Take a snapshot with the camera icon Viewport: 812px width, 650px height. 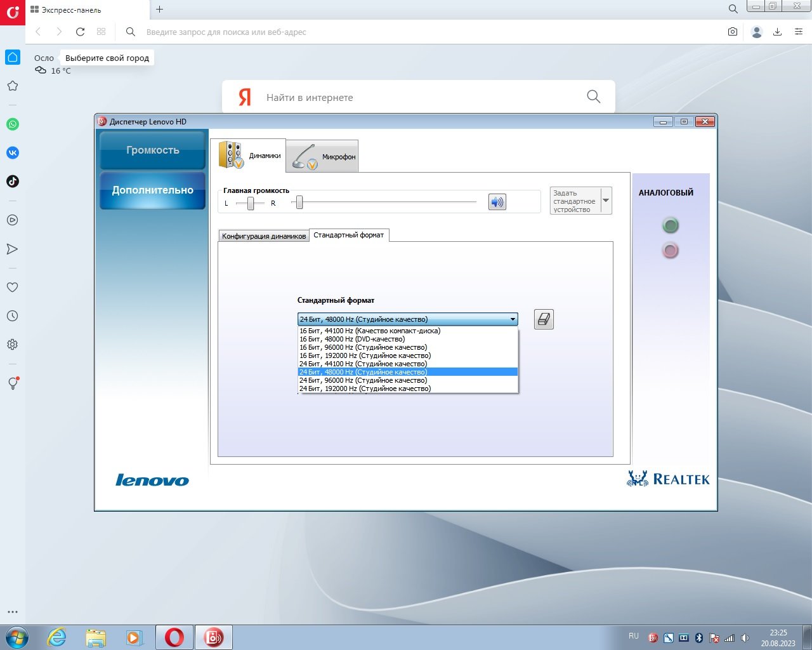point(733,32)
